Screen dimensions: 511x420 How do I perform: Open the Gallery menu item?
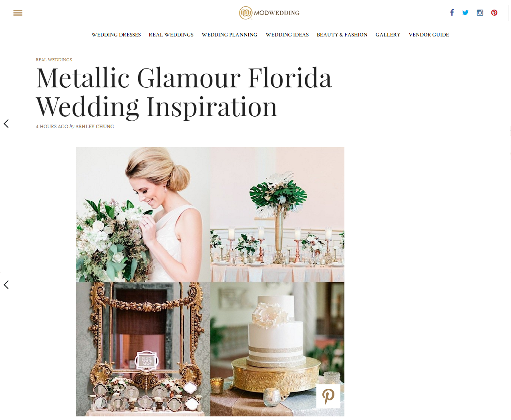coord(388,35)
